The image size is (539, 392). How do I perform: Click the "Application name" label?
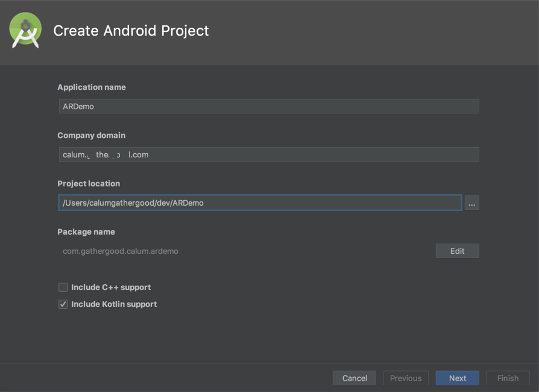pos(92,87)
